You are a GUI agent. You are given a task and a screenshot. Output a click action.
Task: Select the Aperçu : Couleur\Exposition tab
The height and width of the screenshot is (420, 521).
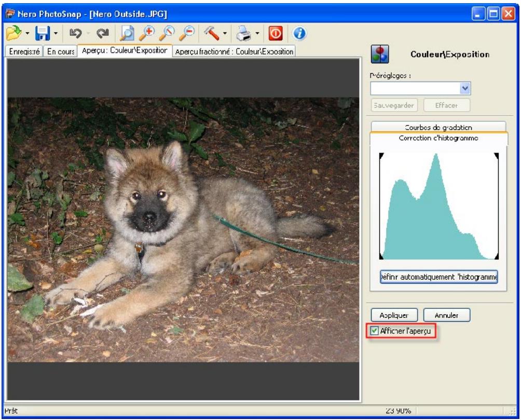pyautogui.click(x=125, y=50)
